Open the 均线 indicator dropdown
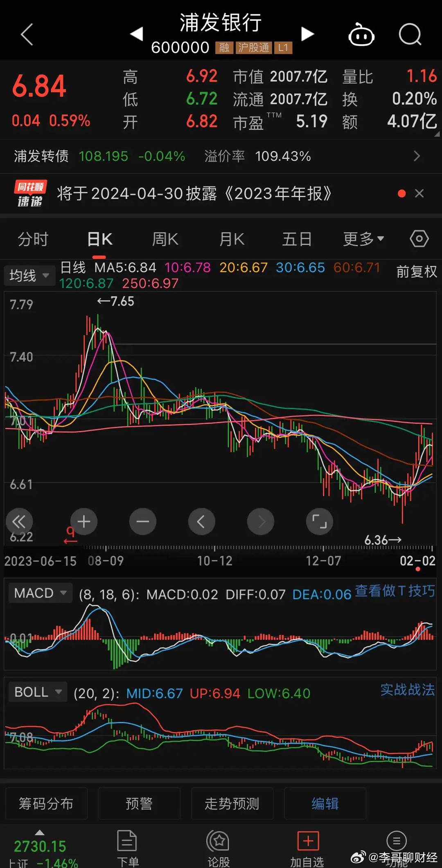442x868 pixels. 29,275
